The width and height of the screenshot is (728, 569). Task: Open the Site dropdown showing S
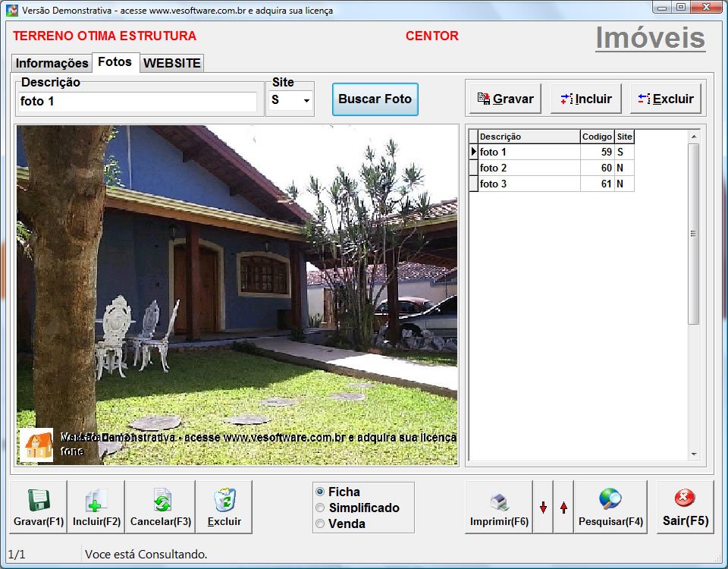pyautogui.click(x=290, y=99)
